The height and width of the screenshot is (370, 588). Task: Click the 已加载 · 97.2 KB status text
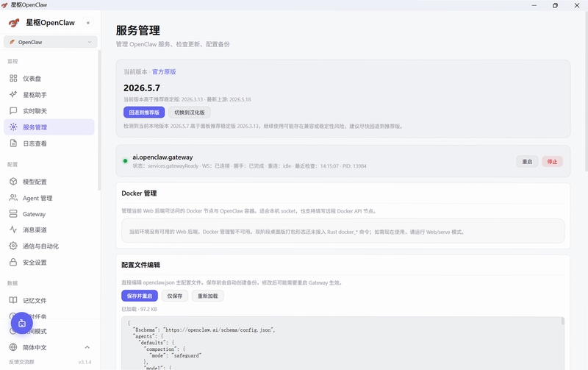tap(139, 309)
